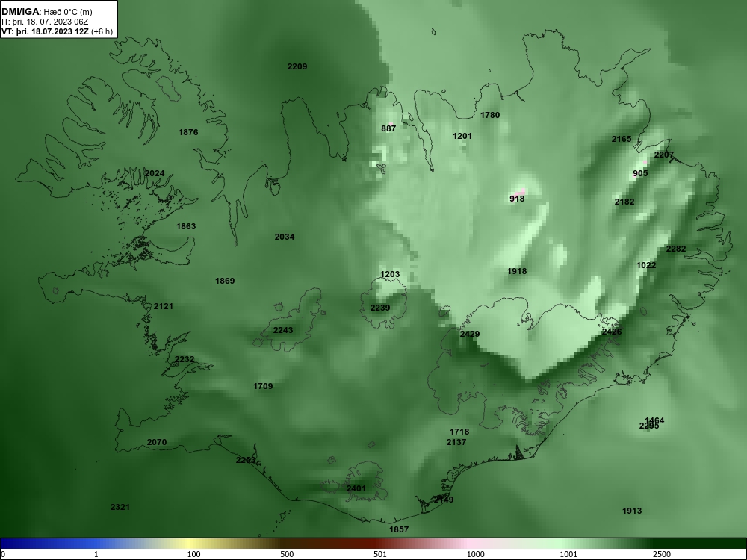Select the 2282 east coast label
Image resolution: width=747 pixels, height=560 pixels.
(675, 249)
